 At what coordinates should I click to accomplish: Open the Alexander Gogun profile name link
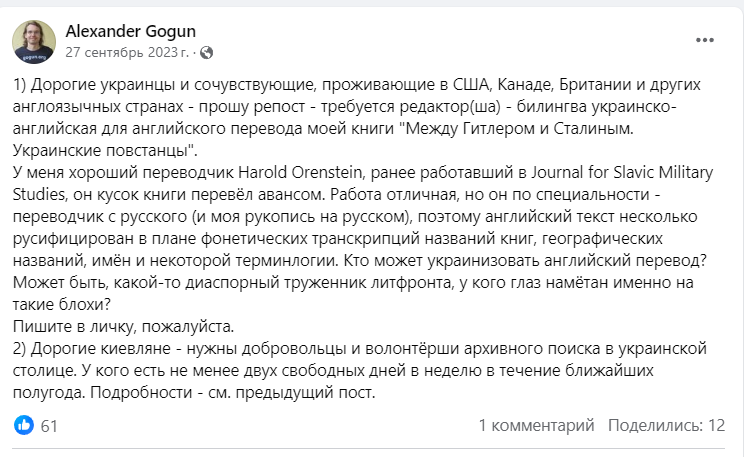click(x=130, y=31)
